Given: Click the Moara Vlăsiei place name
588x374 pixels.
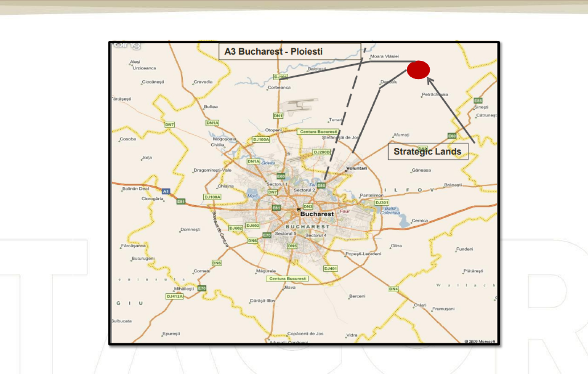Looking at the screenshot, I should (384, 56).
